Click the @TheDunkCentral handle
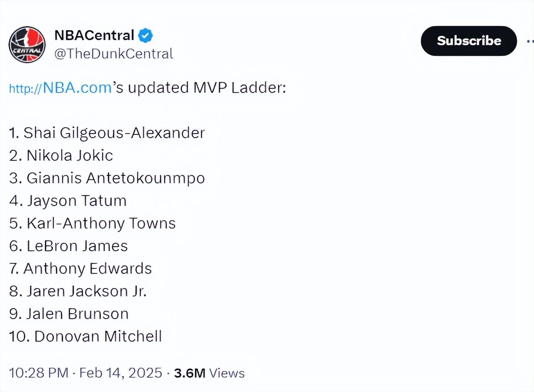534x392 pixels. click(114, 54)
